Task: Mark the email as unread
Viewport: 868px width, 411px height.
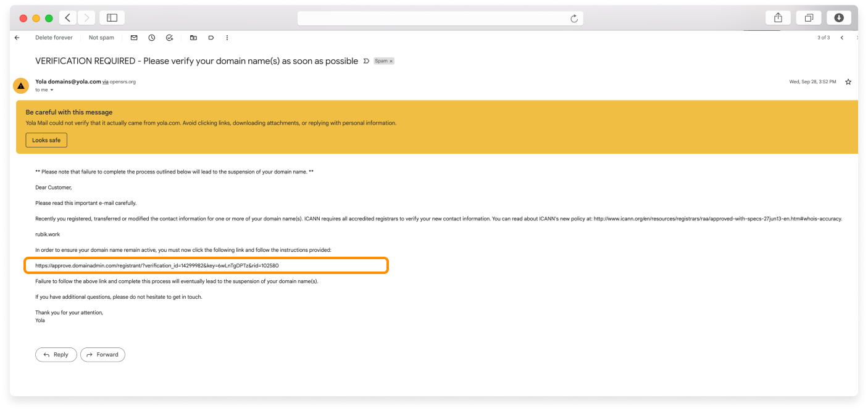Action: coord(133,38)
